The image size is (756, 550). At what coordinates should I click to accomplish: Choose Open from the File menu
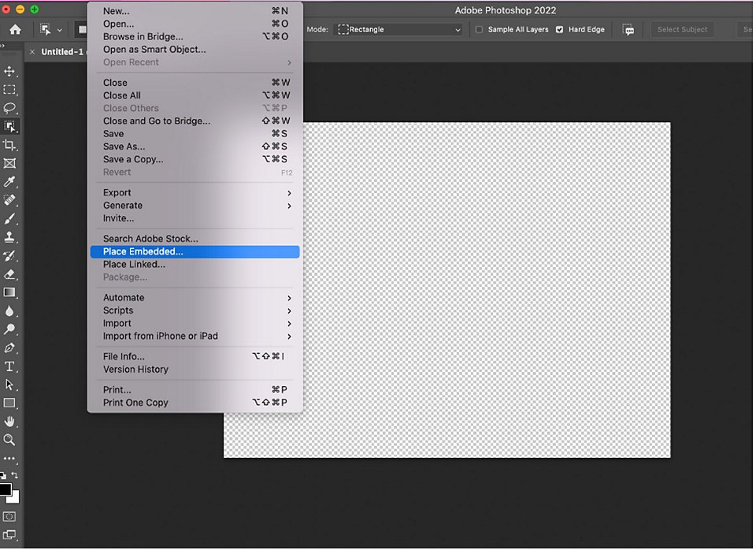click(x=196, y=24)
